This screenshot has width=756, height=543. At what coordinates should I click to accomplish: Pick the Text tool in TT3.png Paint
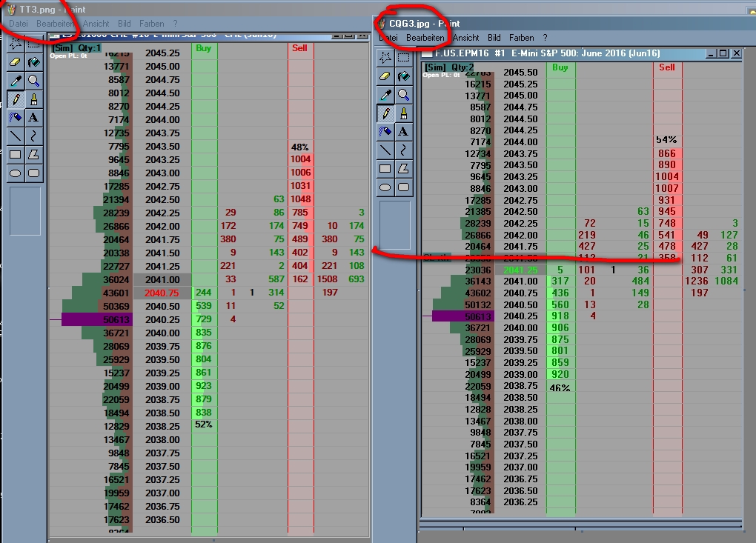pos(34,118)
